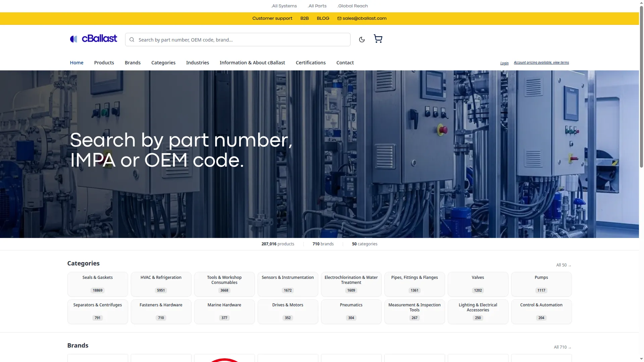Open Control & Automation category

pos(541,312)
